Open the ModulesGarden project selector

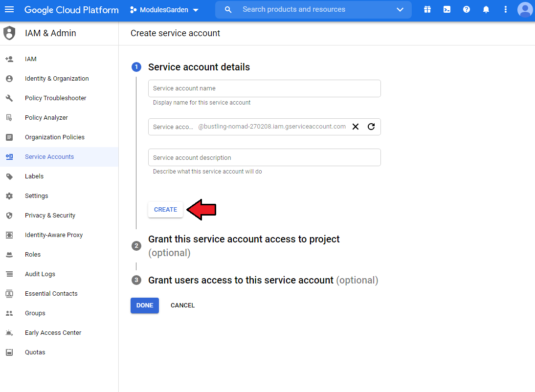[164, 10]
